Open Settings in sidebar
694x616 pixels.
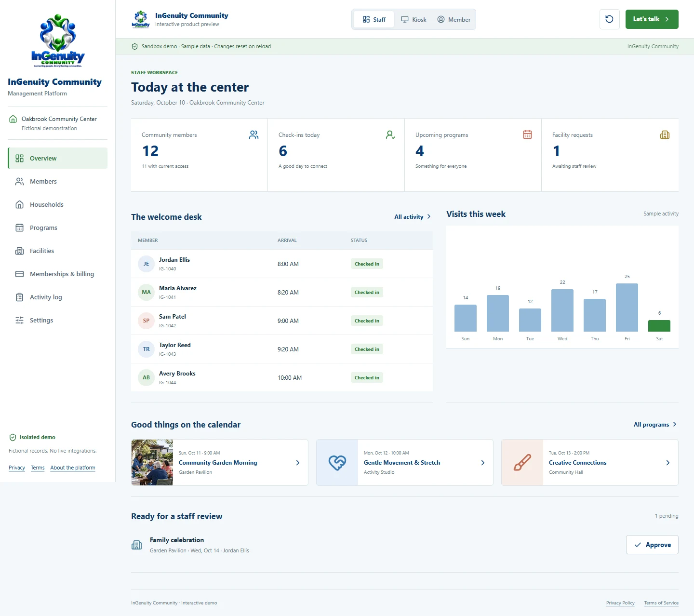[57, 320]
